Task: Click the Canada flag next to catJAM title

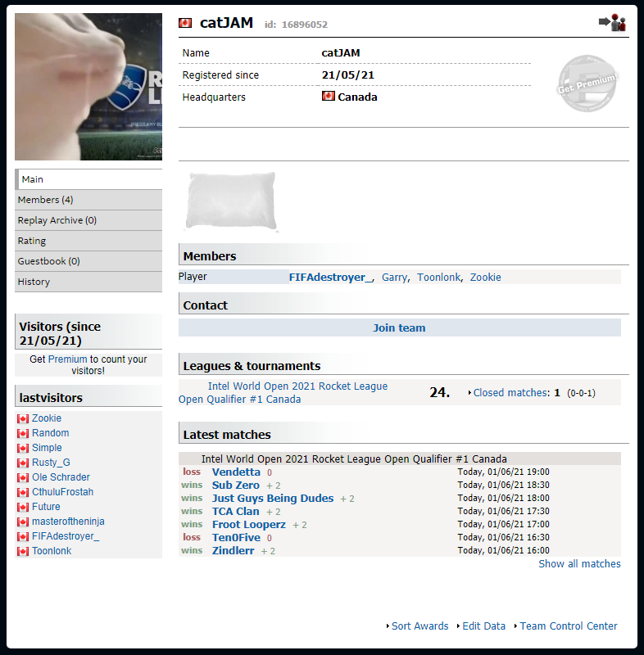Action: pyautogui.click(x=185, y=23)
